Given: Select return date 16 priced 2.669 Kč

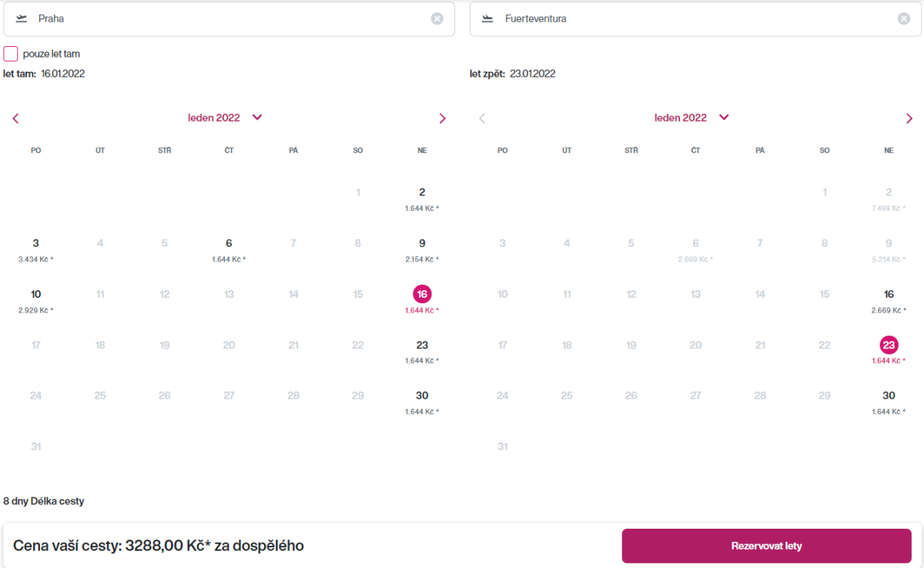Looking at the screenshot, I should [x=889, y=299].
